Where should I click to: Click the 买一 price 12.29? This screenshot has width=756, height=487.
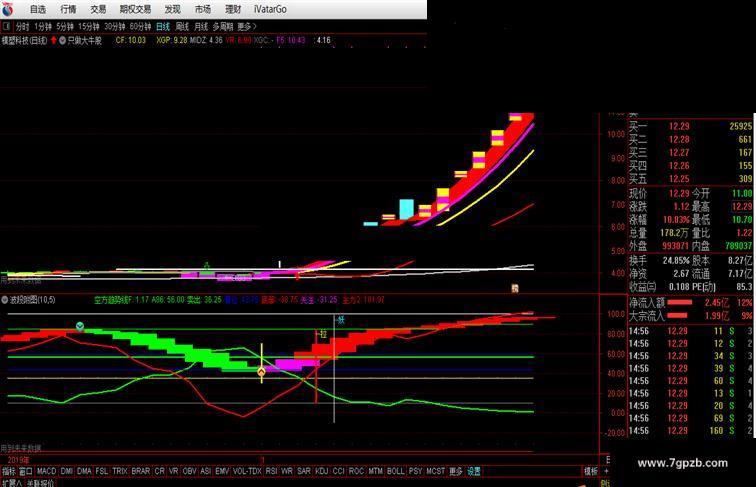point(679,126)
